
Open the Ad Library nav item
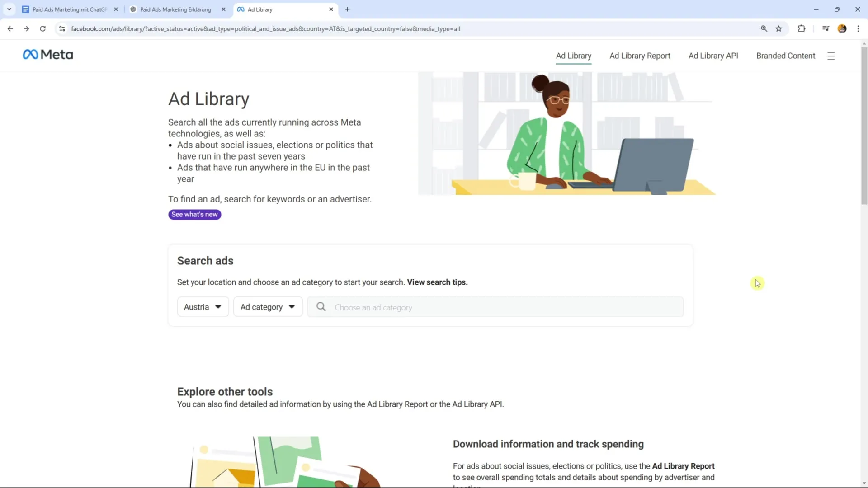pyautogui.click(x=573, y=56)
